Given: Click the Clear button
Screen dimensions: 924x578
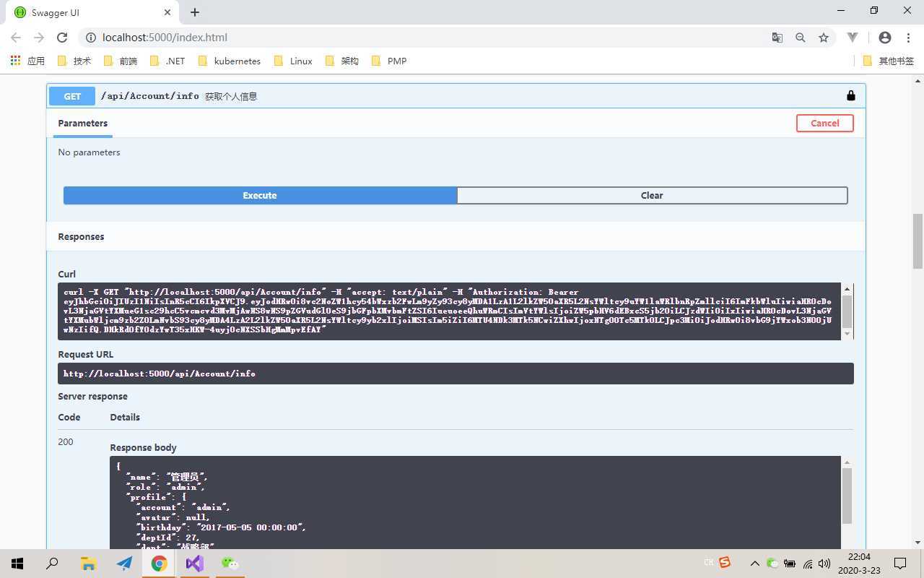Looking at the screenshot, I should click(652, 195).
